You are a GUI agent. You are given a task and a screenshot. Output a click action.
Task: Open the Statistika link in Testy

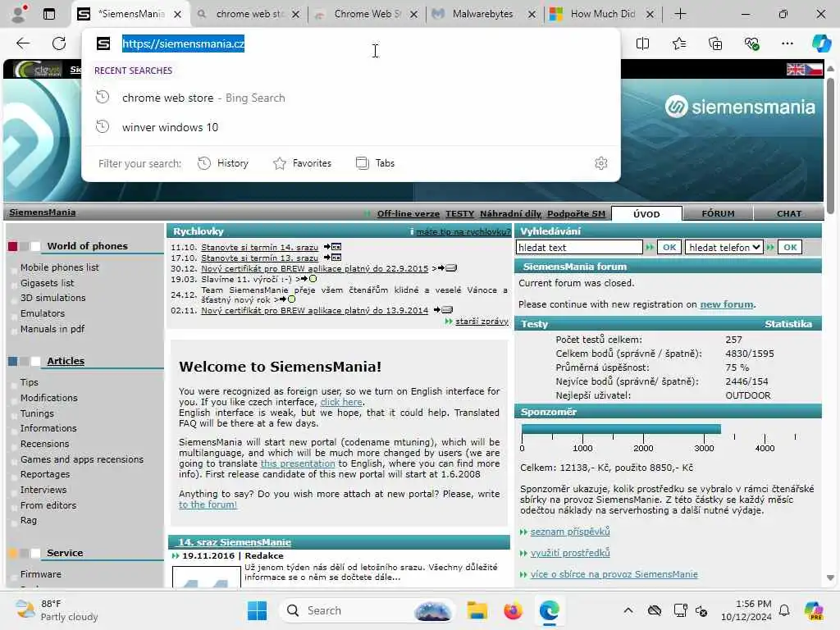pos(788,324)
